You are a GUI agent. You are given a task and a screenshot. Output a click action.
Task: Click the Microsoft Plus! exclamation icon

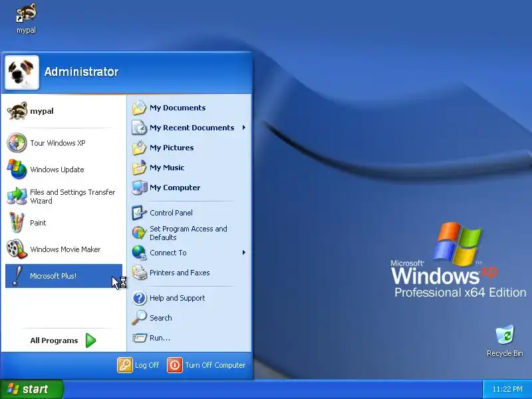[x=17, y=276]
